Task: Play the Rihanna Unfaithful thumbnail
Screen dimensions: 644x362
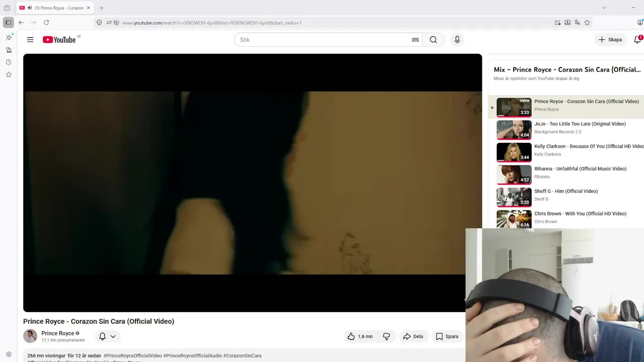Action: click(x=514, y=174)
